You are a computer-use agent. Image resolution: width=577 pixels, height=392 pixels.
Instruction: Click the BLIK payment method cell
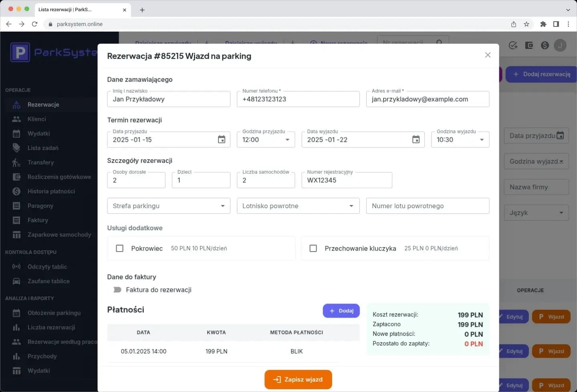pyautogui.click(x=297, y=351)
